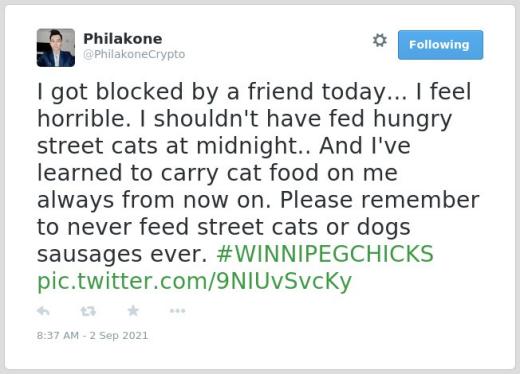
Task: Click the word 'midnight' in tweet text
Action: pyautogui.click(x=246, y=146)
